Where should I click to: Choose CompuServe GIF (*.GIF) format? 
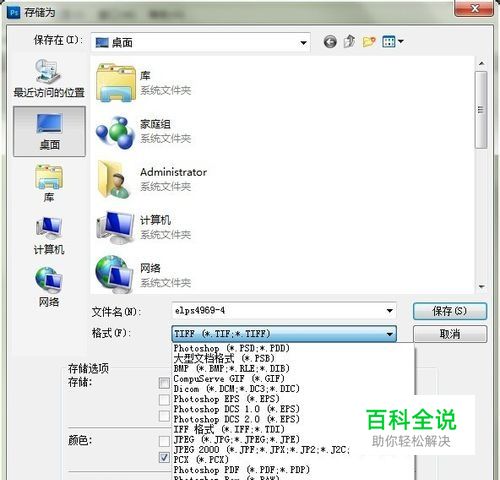coord(229,379)
